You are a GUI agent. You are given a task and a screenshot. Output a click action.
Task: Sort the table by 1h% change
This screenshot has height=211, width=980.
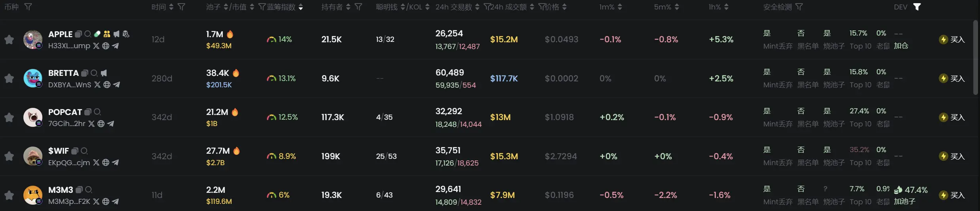[726, 7]
